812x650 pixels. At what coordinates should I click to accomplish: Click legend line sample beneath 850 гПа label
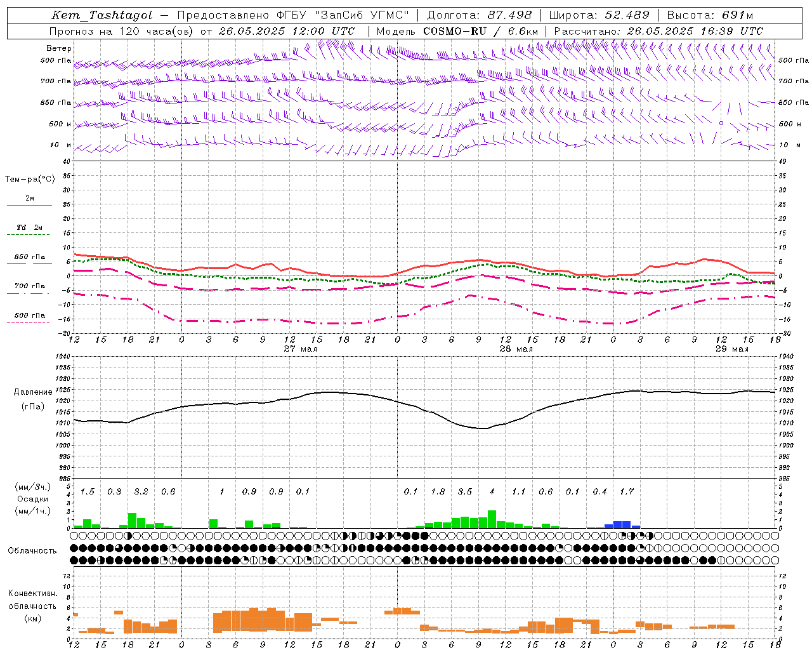29,263
